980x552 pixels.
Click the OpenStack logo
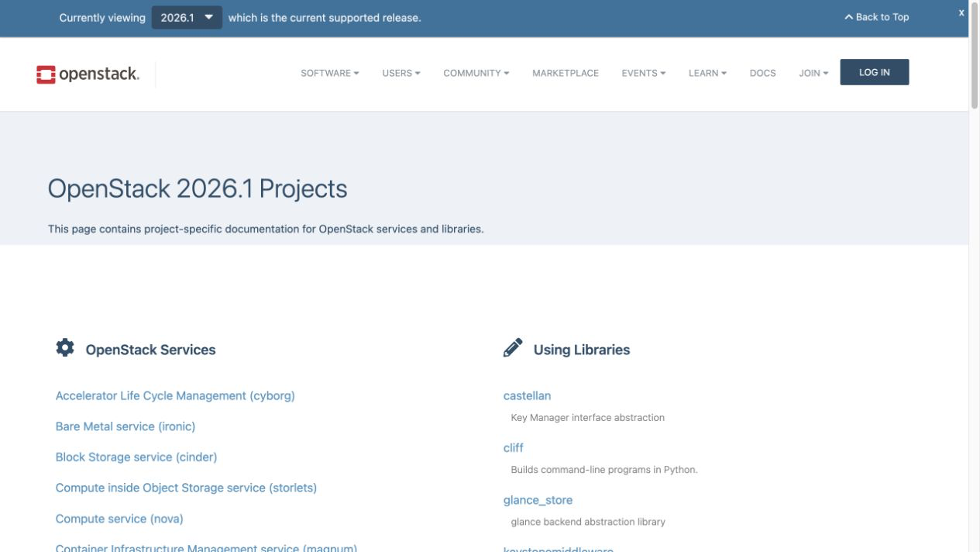coord(88,74)
